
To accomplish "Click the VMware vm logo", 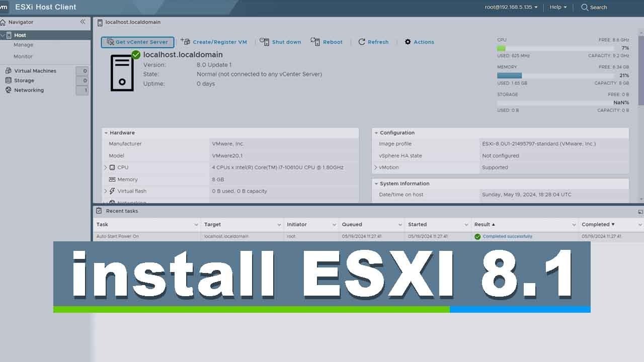I will click(x=4, y=7).
